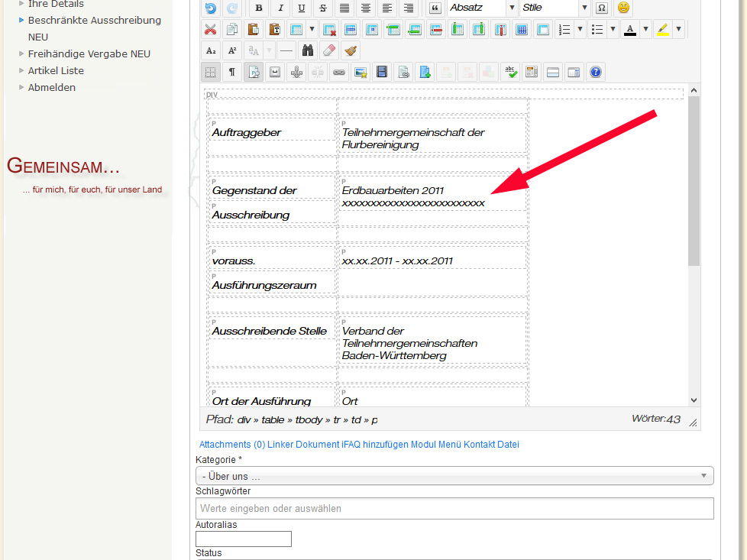747x560 pixels.
Task: Select 'table' in the Pfad element path
Action: click(x=273, y=420)
